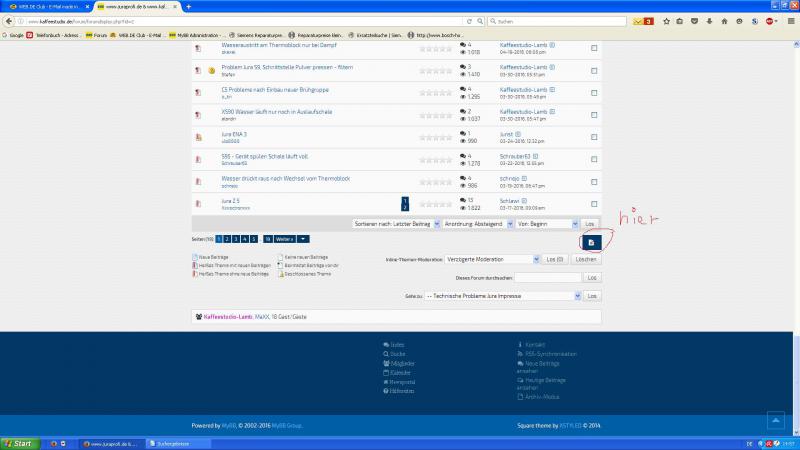Click the Windows Start button
Screen dimensions: 800x450
point(18,442)
